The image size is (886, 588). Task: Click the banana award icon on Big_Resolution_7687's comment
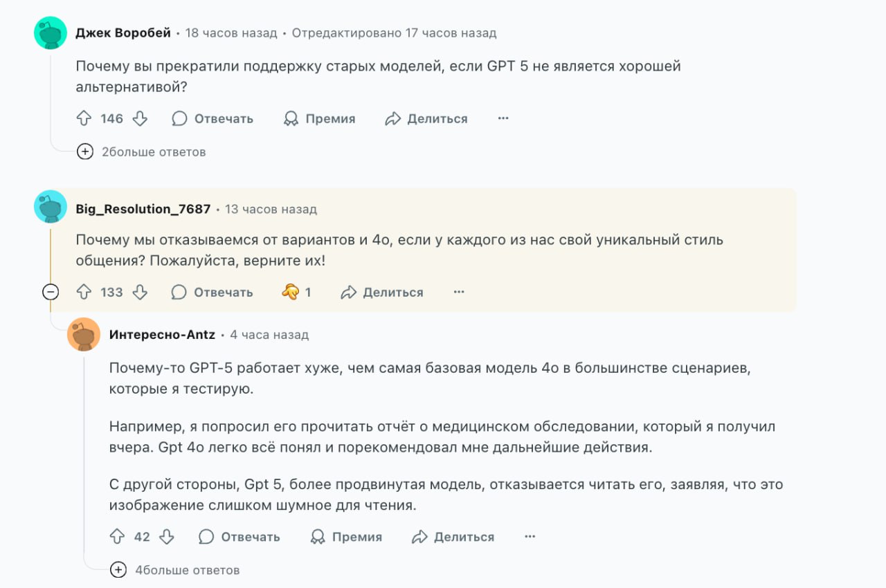pos(291,293)
